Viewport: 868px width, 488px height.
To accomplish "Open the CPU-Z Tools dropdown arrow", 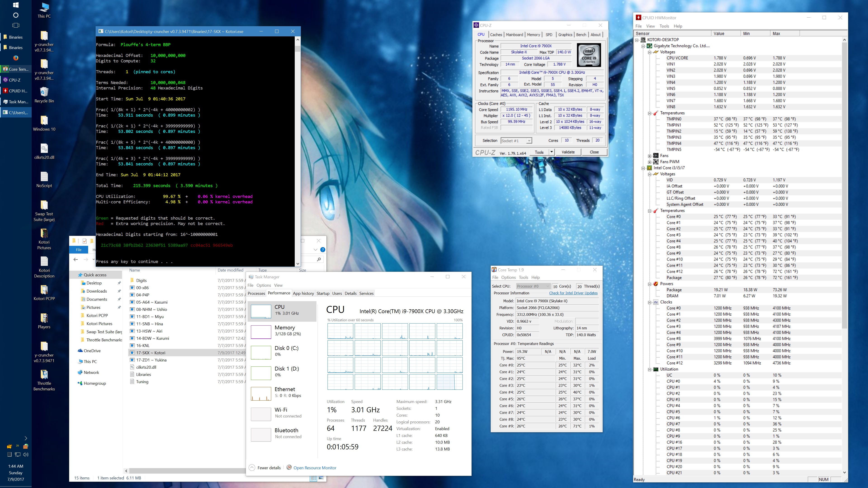I will (552, 152).
